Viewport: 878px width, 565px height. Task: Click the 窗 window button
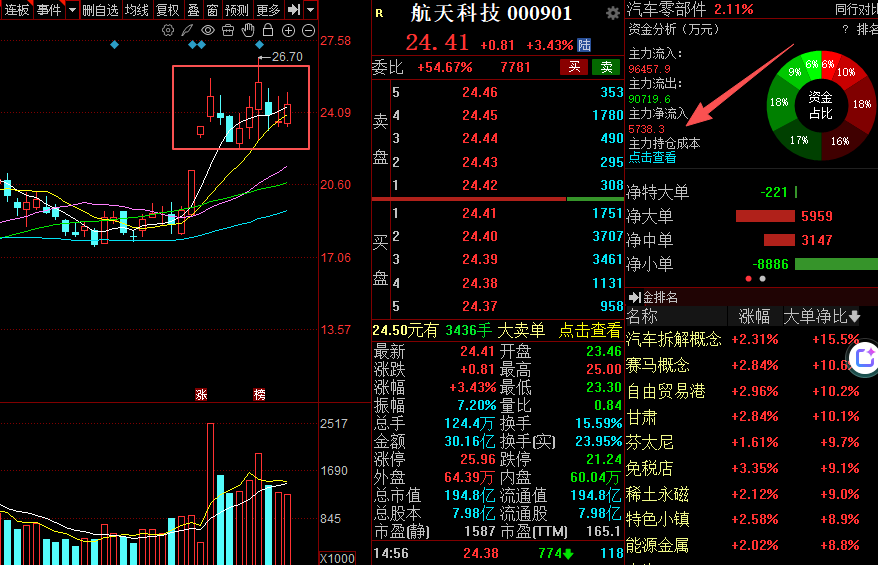212,10
